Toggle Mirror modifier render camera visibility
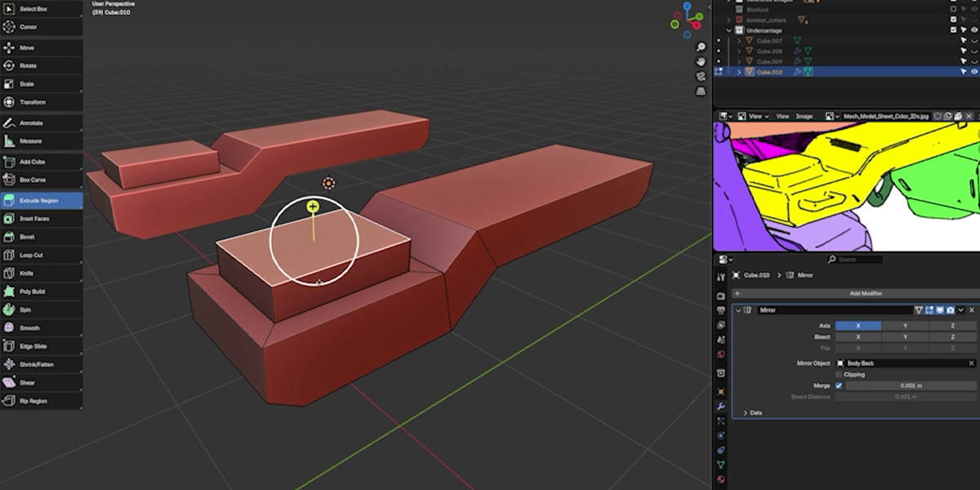 [x=951, y=310]
